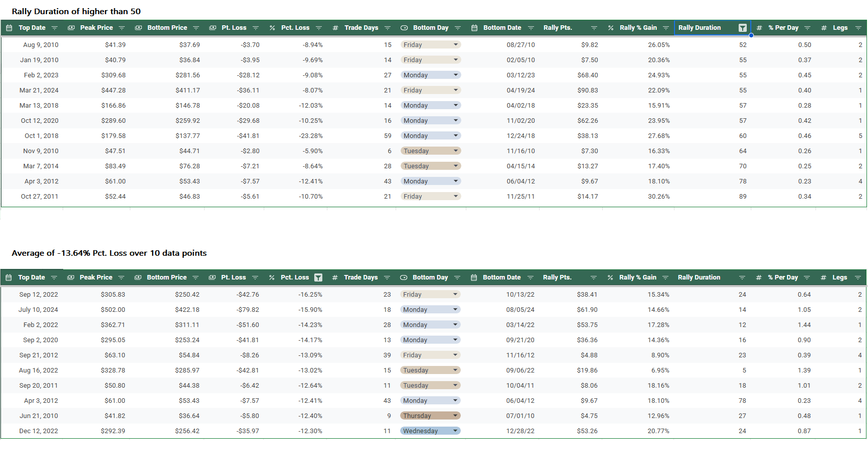Click the percent icon beside Rally % Gain in top table
This screenshot has width=868, height=464.
[610, 28]
